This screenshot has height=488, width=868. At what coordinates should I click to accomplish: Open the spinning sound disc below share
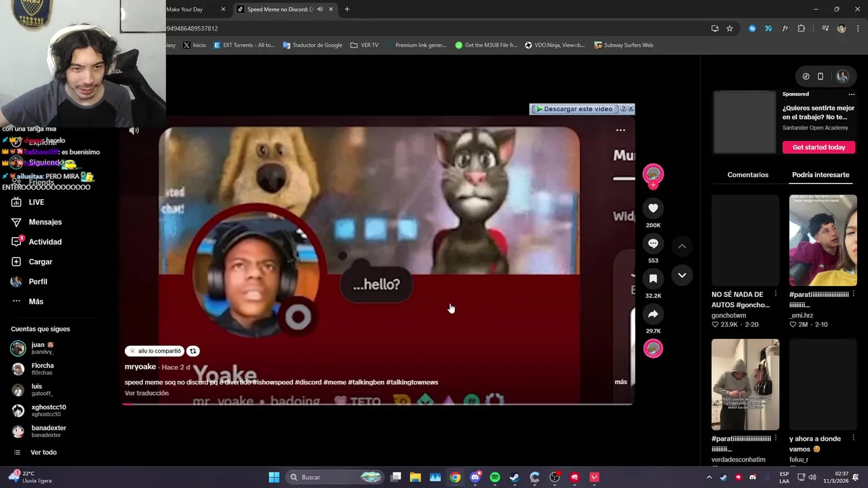click(x=653, y=348)
